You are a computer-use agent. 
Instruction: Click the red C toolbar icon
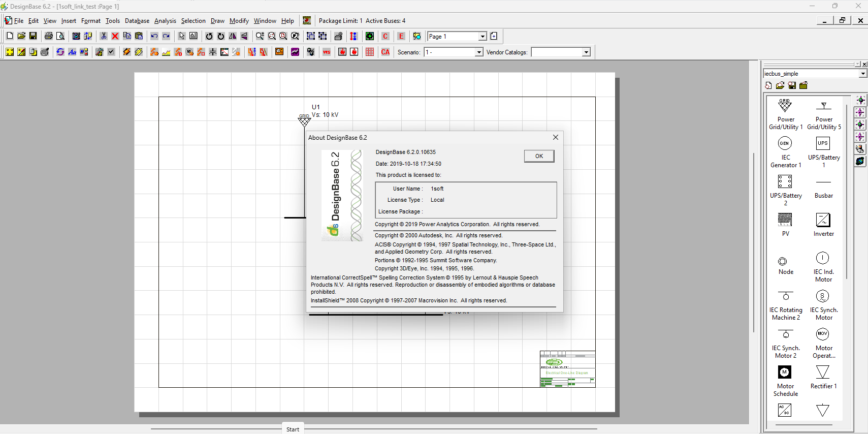(385, 36)
